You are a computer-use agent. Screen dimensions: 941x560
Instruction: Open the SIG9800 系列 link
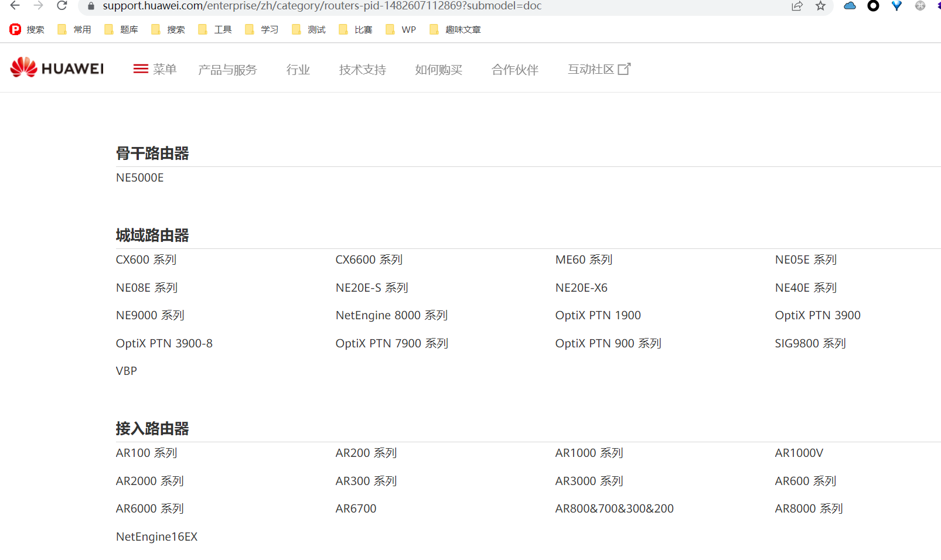coord(810,343)
